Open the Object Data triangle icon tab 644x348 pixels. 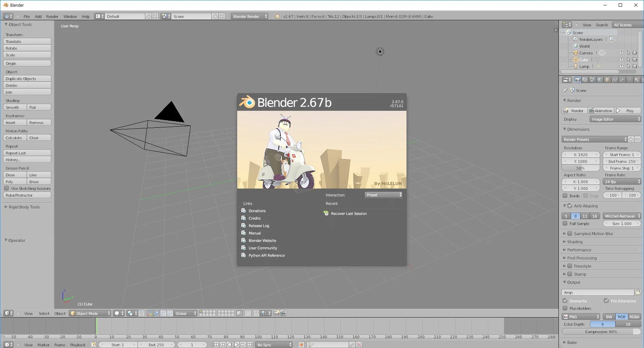pos(629,80)
